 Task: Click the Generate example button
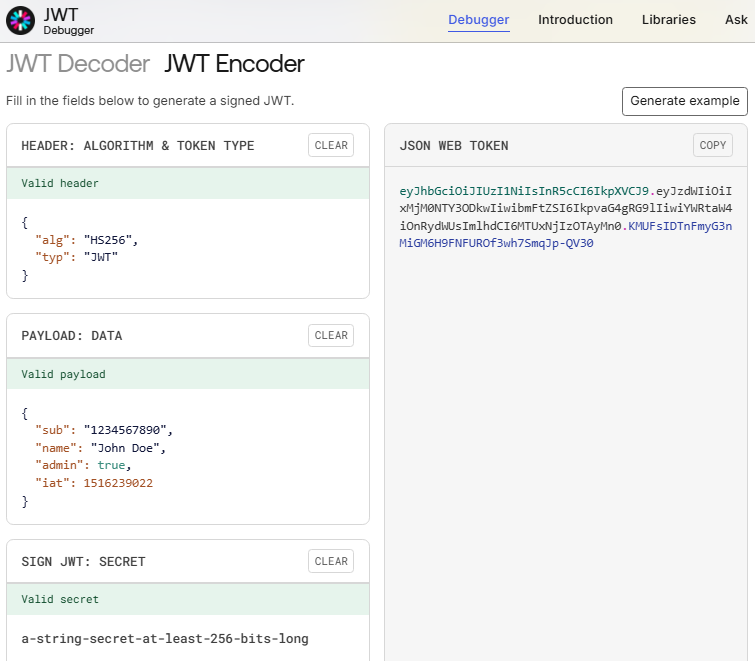click(685, 101)
